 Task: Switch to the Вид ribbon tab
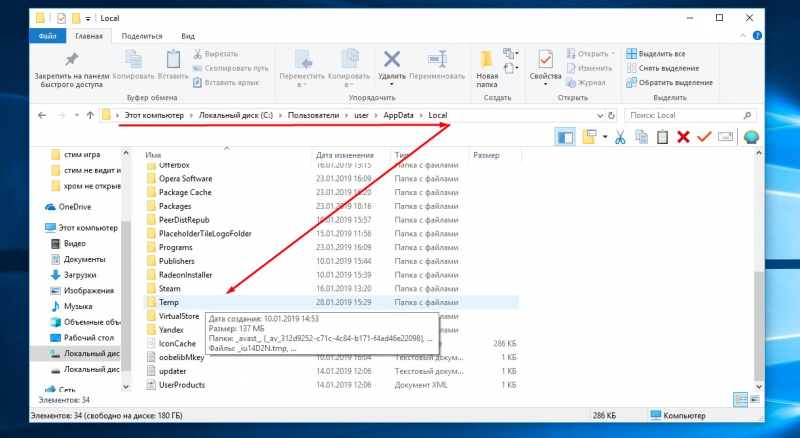point(188,36)
